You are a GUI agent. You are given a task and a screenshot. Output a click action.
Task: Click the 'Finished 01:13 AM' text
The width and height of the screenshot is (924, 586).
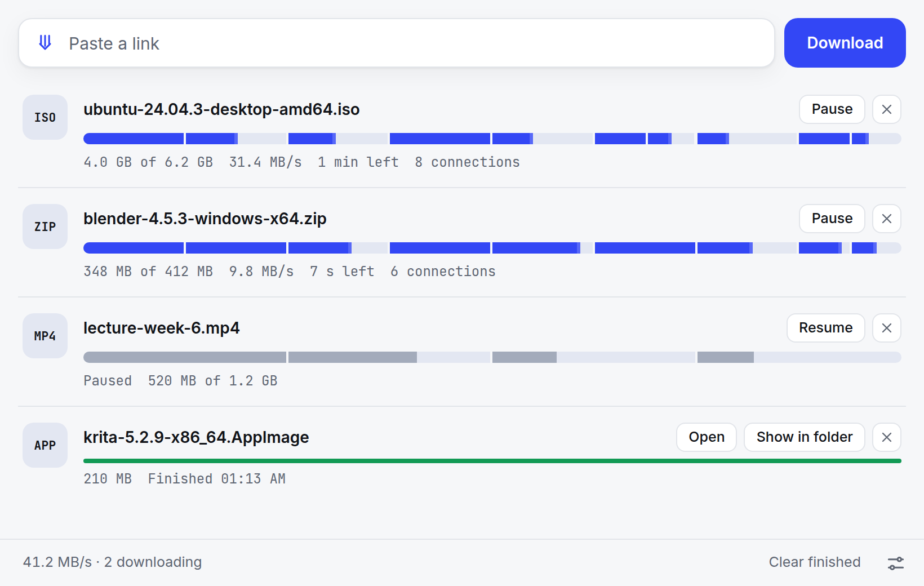tap(217, 479)
